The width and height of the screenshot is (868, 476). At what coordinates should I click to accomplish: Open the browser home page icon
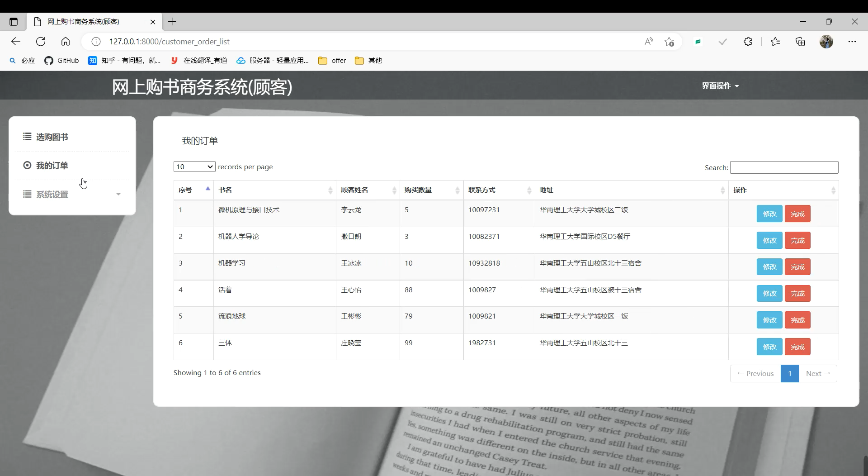66,42
